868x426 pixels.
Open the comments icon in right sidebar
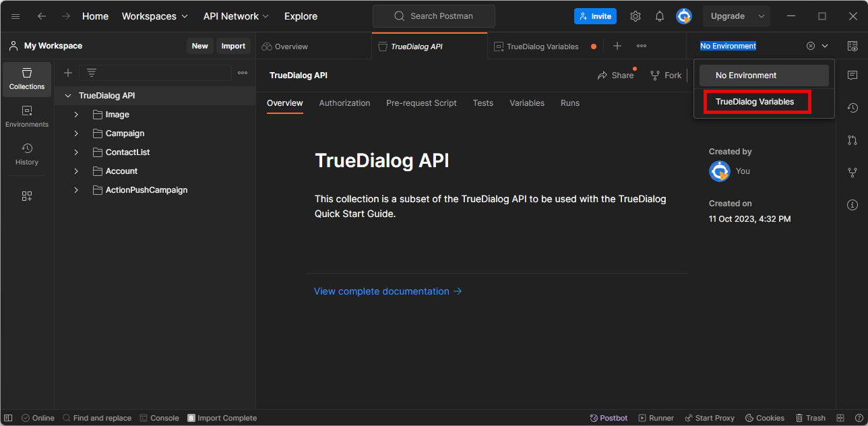tap(852, 75)
